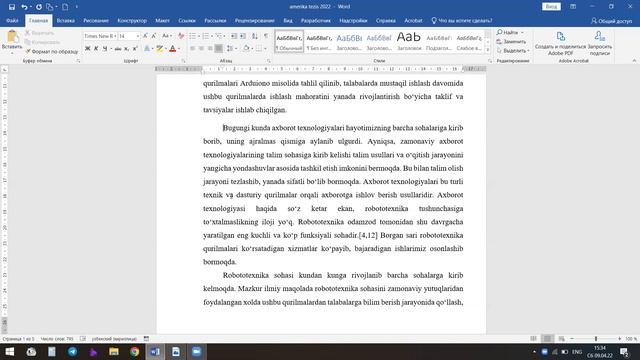Apply the red font color
The width and height of the screenshot is (640, 360).
pyautogui.click(x=173, y=49)
